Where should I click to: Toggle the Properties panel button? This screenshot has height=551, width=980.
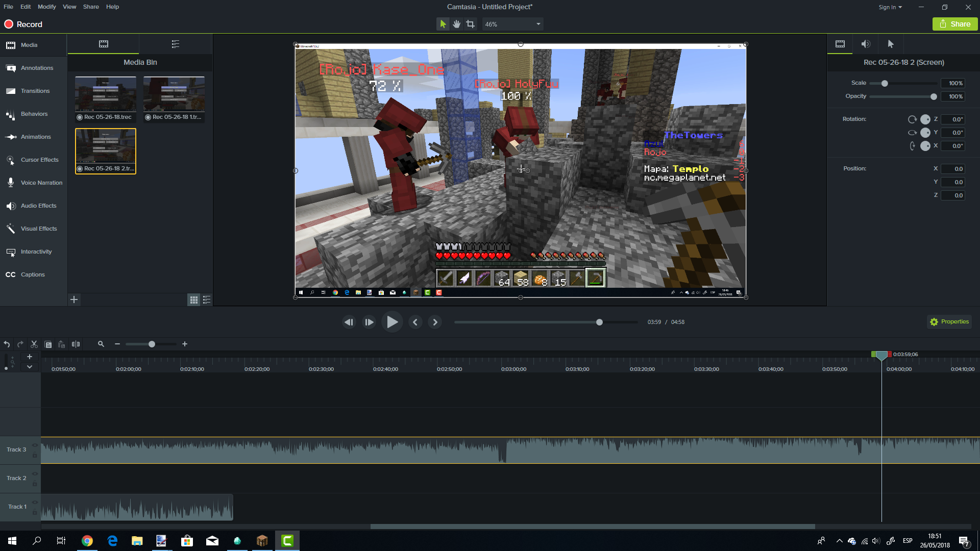(949, 321)
